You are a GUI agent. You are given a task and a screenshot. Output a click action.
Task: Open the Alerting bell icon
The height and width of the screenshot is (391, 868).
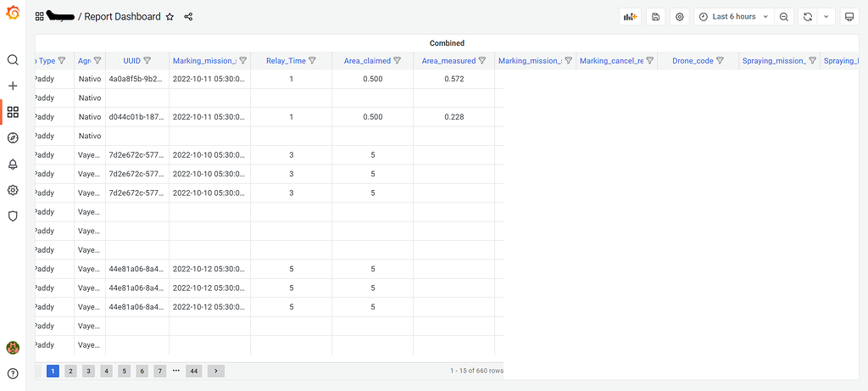click(x=13, y=164)
